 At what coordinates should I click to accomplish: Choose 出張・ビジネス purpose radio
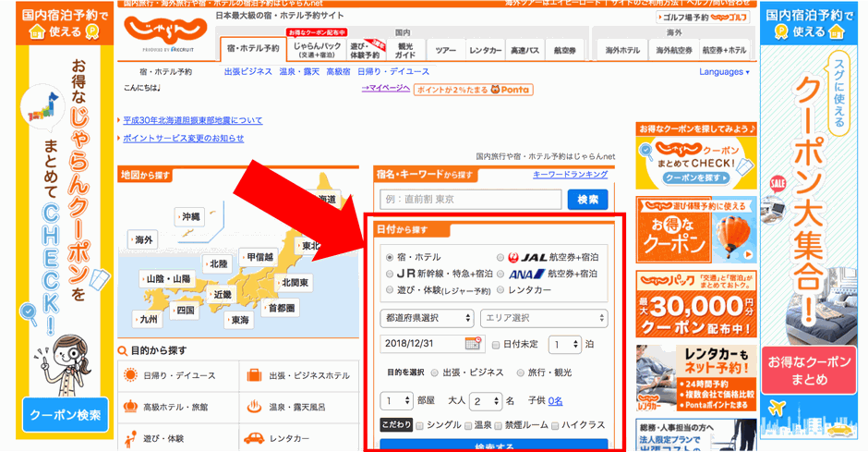coord(435,373)
